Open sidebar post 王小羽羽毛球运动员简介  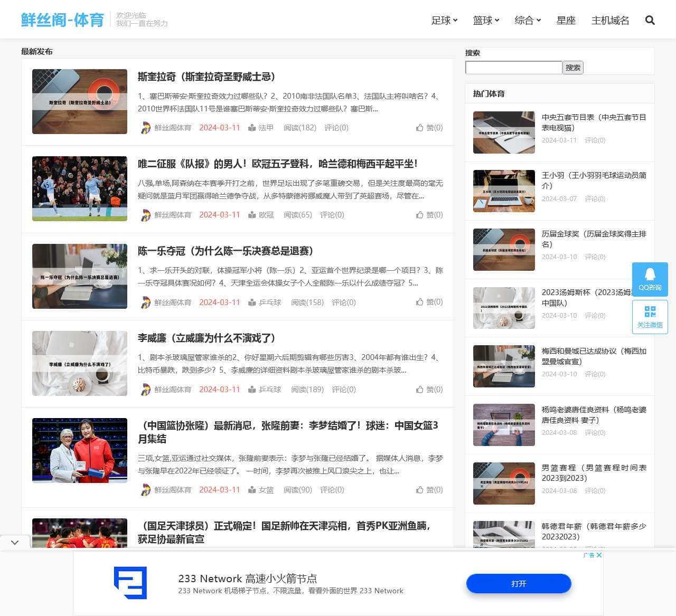pyautogui.click(x=594, y=181)
